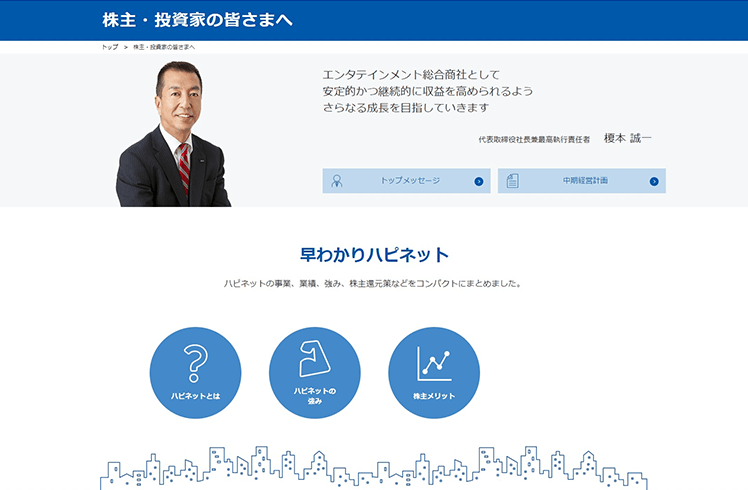Open the トップメッセージ button
This screenshot has height=490, width=748.
coord(406,181)
